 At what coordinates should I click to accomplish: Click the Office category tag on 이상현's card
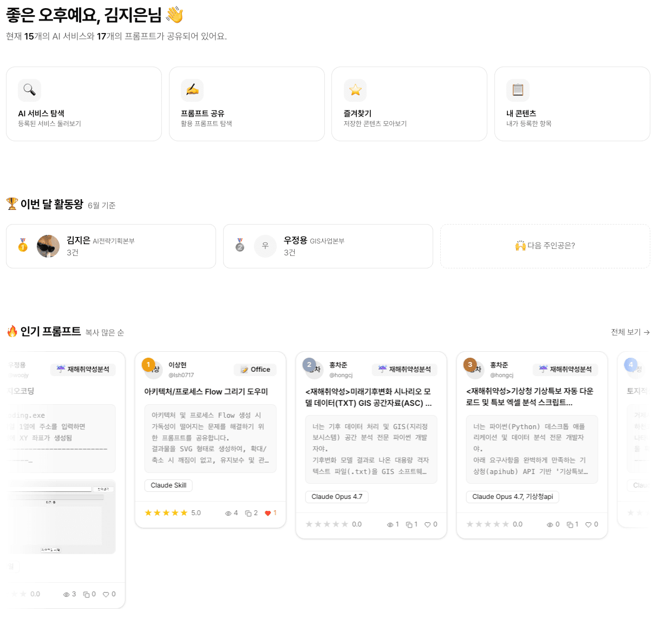[255, 370]
